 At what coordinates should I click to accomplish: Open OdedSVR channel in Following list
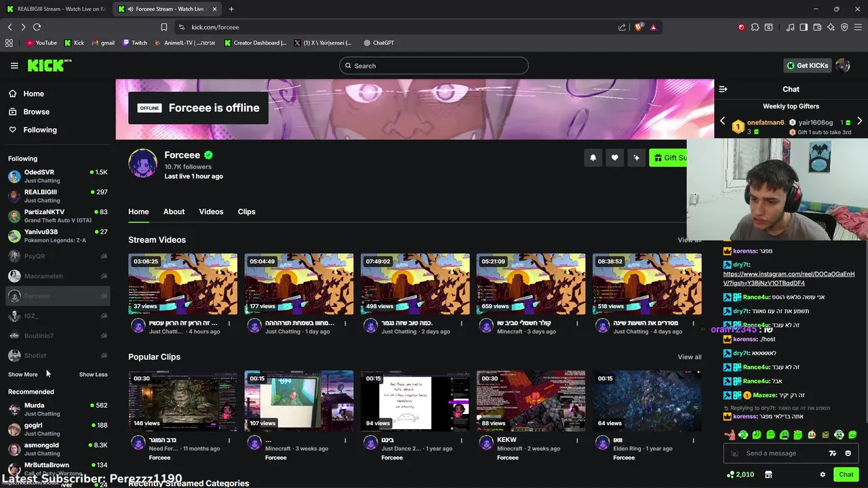(58, 176)
